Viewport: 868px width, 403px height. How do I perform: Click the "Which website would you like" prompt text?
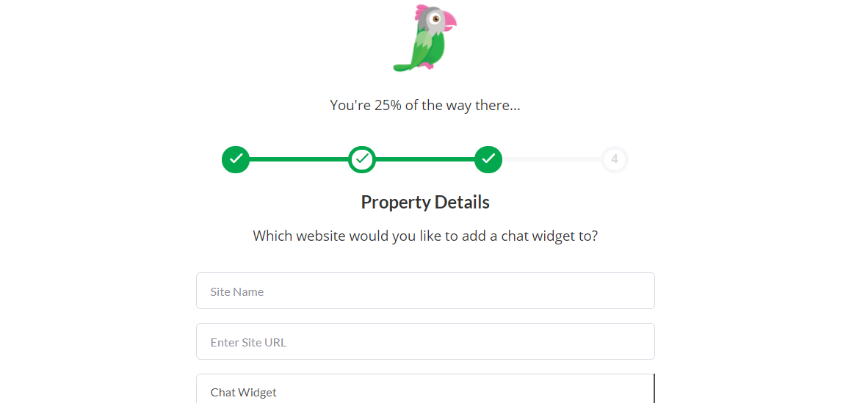(x=425, y=236)
